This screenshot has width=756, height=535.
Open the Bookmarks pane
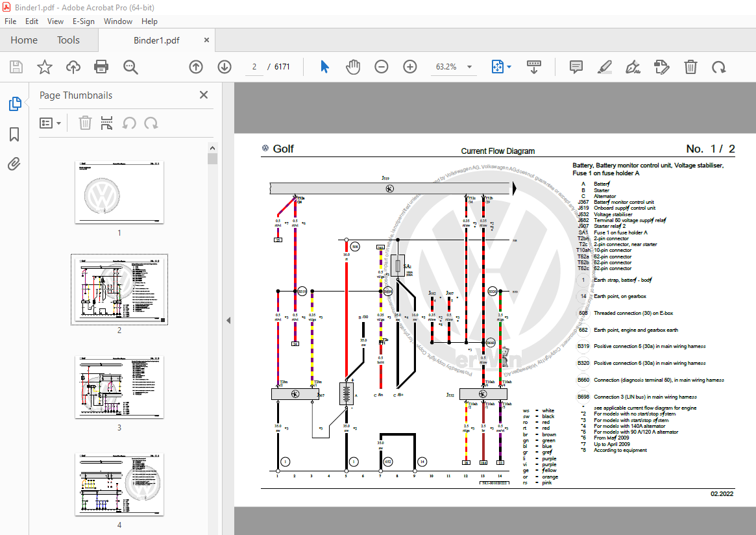(14, 134)
